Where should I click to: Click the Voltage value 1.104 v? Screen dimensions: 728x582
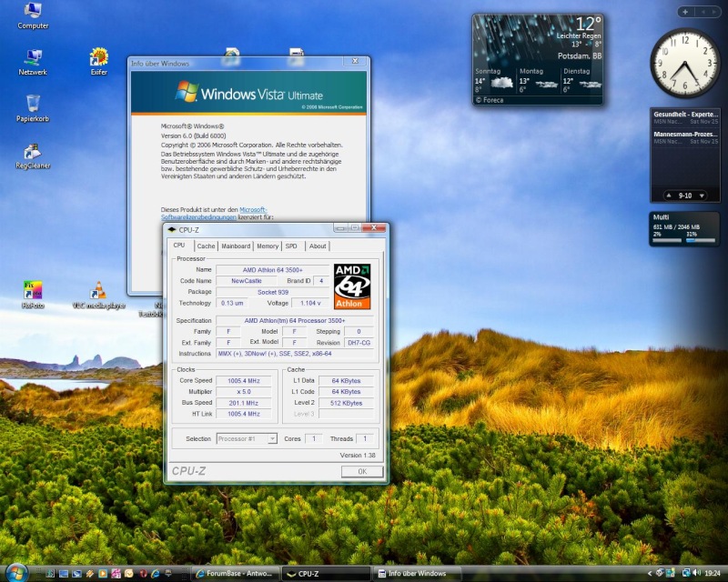(x=310, y=303)
